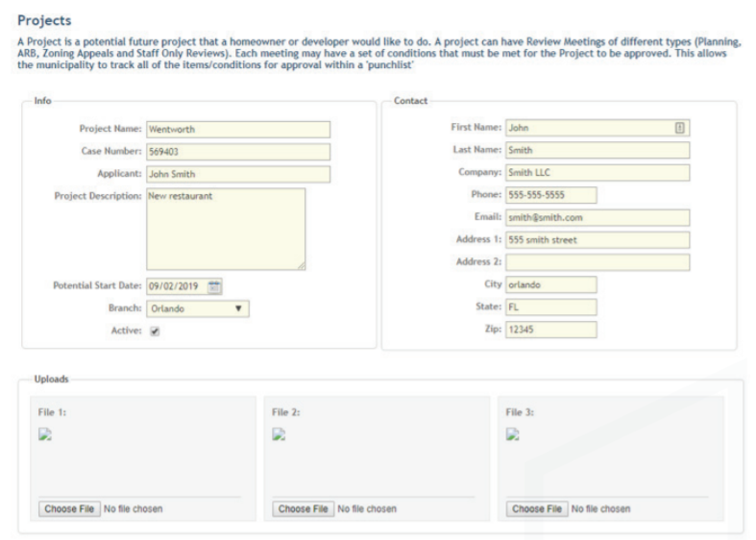756x540 pixels.
Task: Click the 'File 2:' label
Action: click(286, 412)
